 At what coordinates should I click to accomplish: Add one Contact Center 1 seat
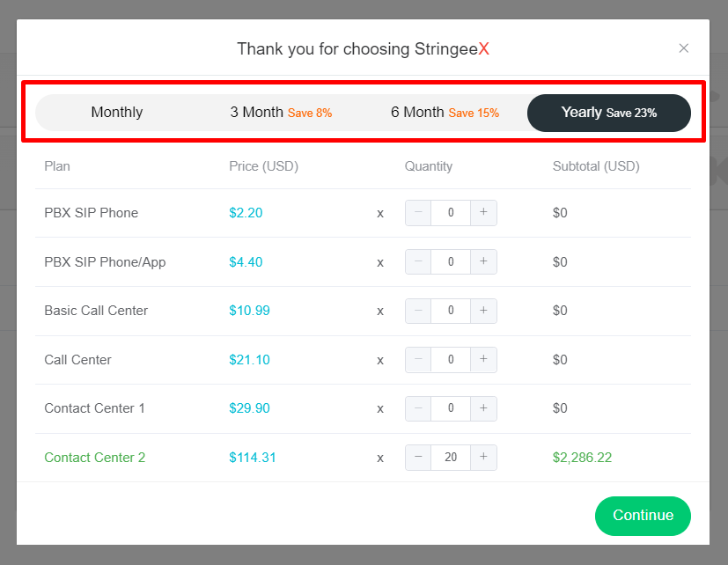pos(483,408)
